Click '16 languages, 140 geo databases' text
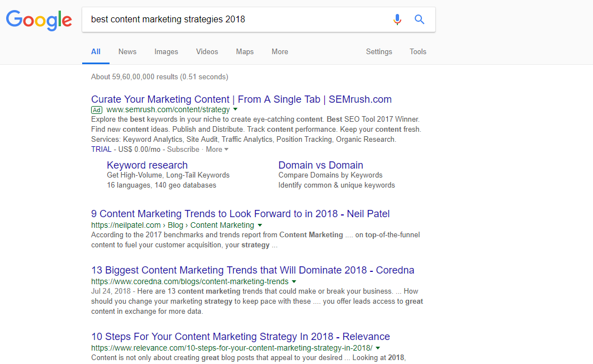 [x=162, y=185]
